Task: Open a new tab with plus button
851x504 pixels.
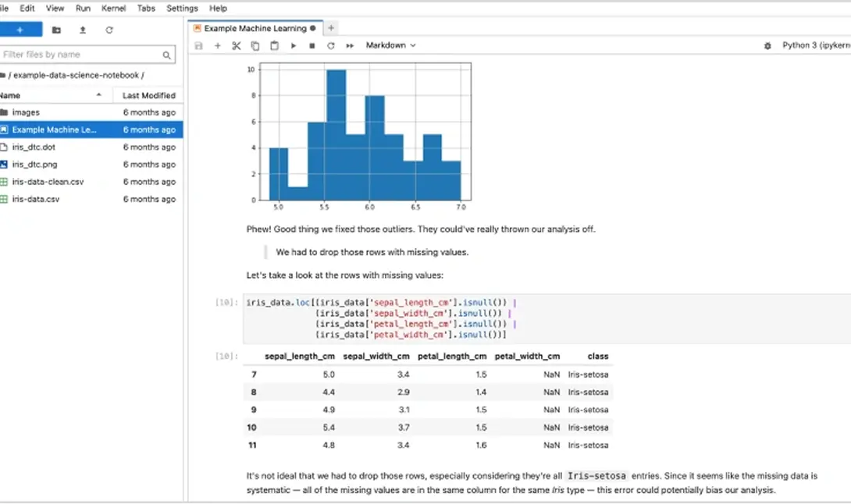Action: 331,28
